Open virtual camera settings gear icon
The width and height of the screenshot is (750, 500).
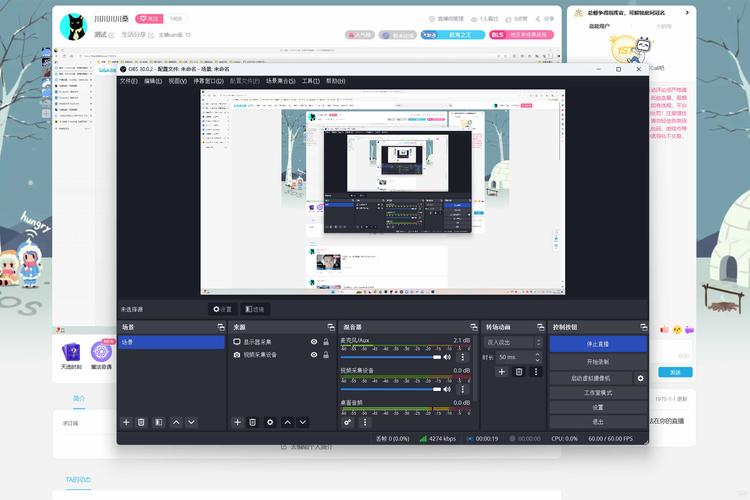coord(640,378)
